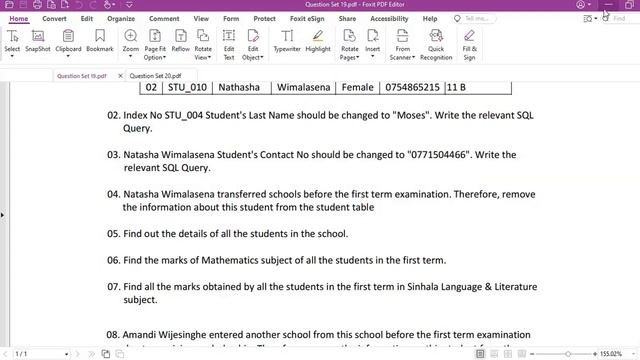640x360 pixels.
Task: Open the advanced search options dropdown near Find
Action: (x=590, y=19)
